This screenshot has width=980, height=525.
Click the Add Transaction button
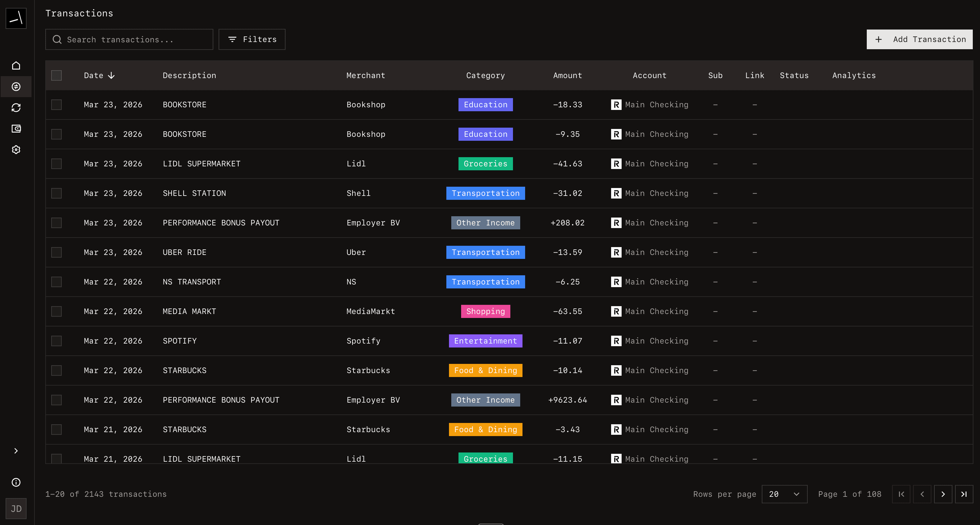[920, 39]
